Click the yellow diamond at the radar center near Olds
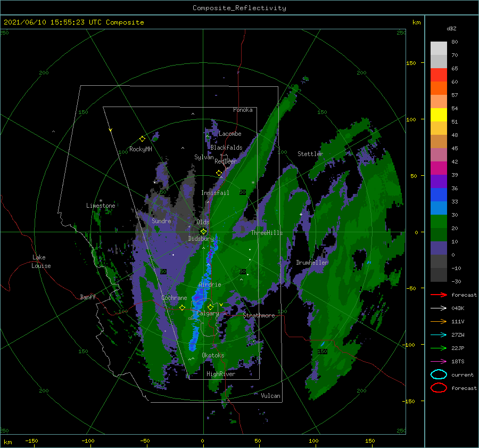This screenshot has width=479, height=448. 203,232
